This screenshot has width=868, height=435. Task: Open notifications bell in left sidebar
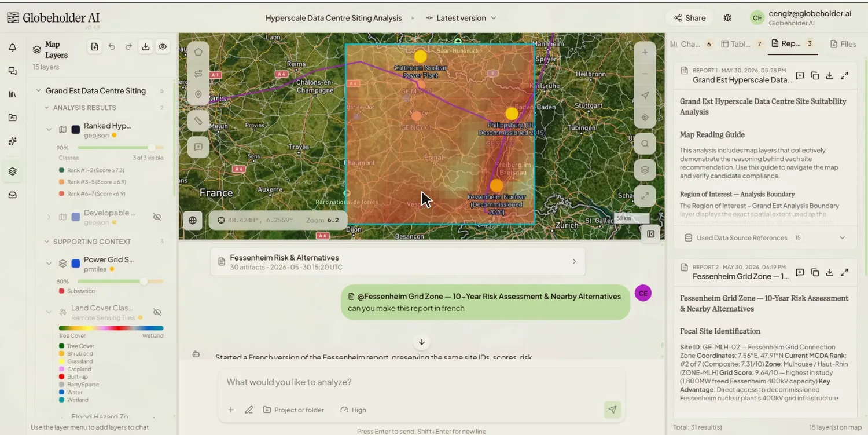click(13, 48)
